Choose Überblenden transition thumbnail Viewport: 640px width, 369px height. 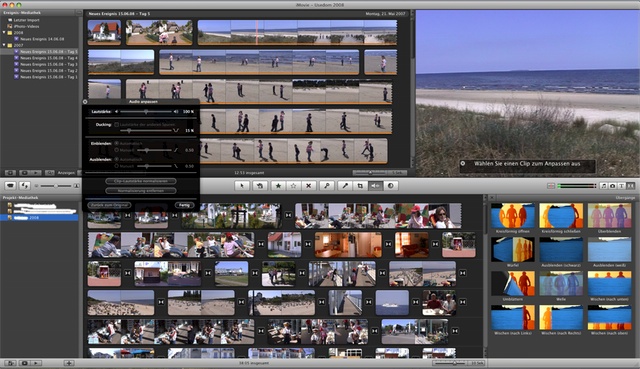click(609, 216)
